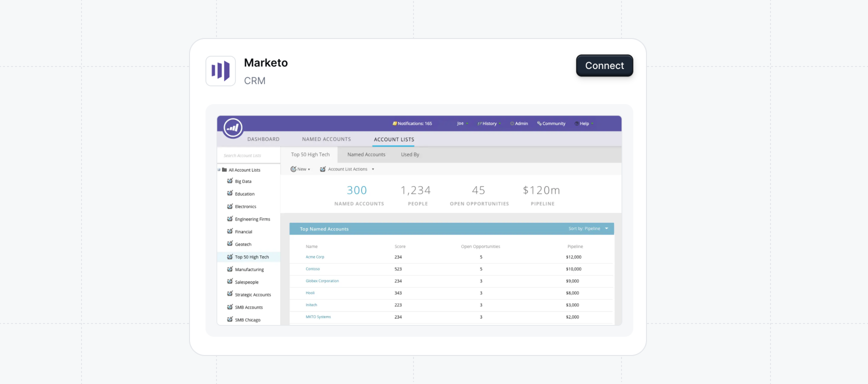Click the All Account Lists folder icon
Image resolution: width=868 pixels, height=384 pixels.
(x=224, y=170)
